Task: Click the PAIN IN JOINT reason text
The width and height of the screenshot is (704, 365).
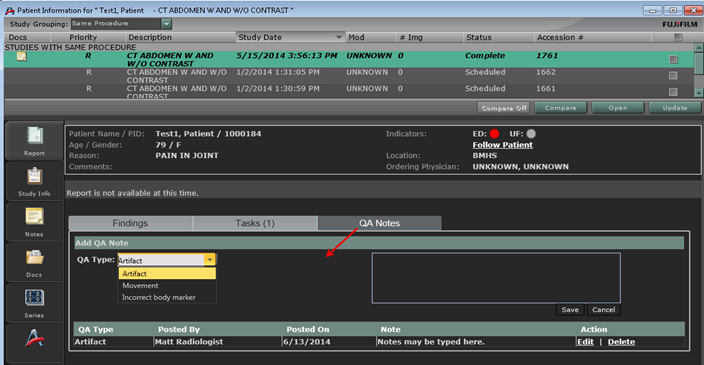Action: (187, 155)
